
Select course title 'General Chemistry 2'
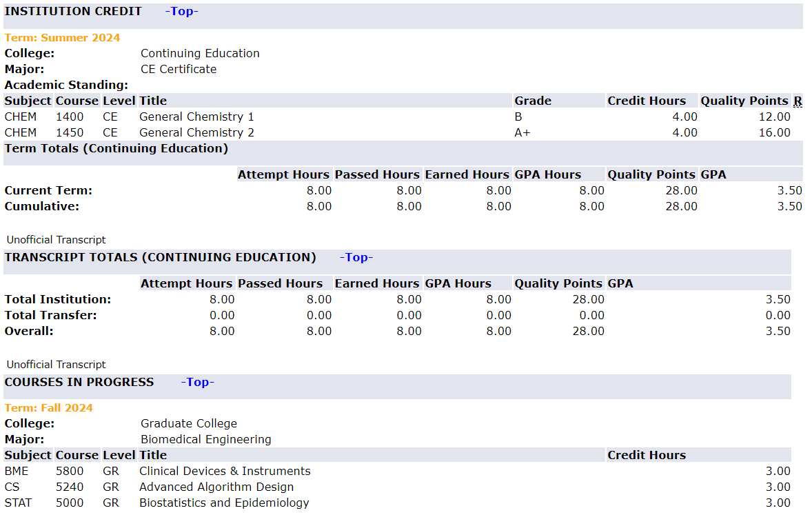pyautogui.click(x=196, y=132)
